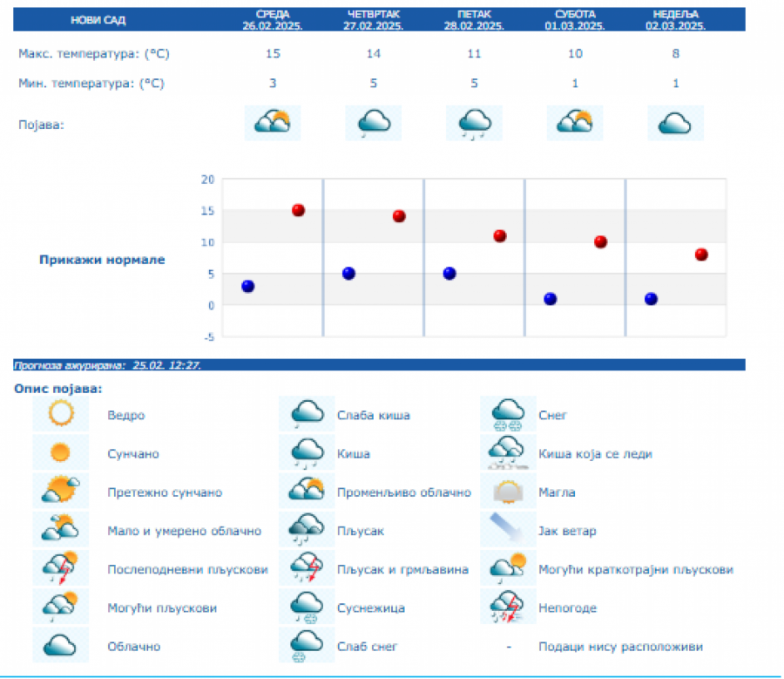
Task: Click the Киша која се леди icon
Action: (509, 453)
